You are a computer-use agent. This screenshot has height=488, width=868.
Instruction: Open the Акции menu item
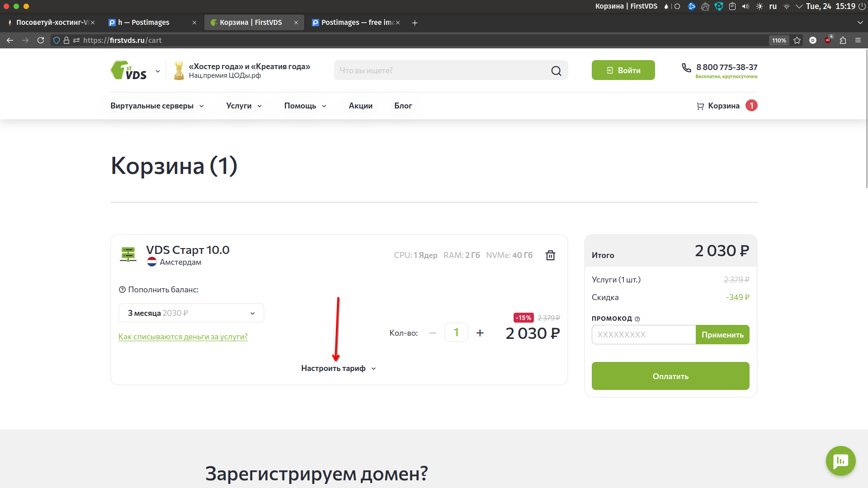pyautogui.click(x=360, y=106)
